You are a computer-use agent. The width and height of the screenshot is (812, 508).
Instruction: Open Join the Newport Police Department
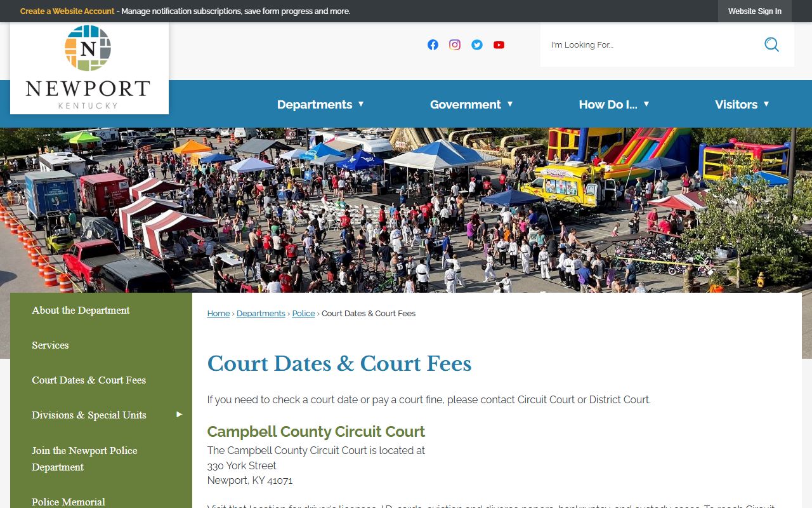[x=84, y=458]
